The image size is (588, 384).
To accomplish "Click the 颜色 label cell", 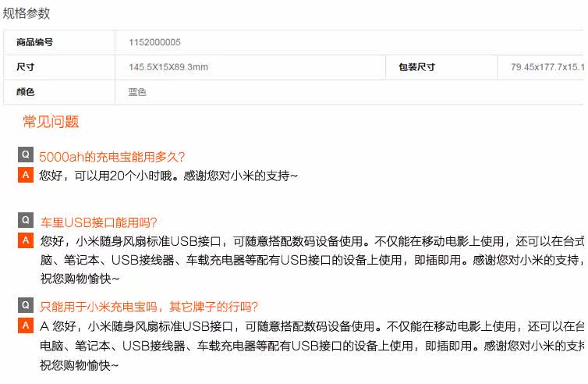I will coord(59,92).
